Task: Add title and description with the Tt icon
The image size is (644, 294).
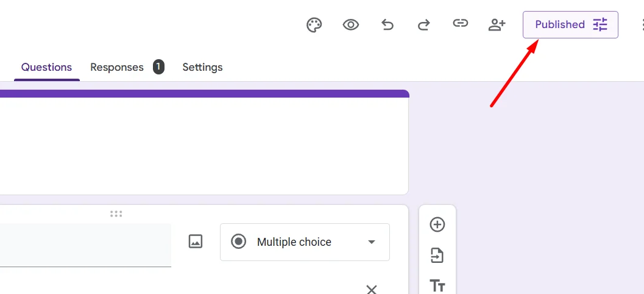Action: pos(437,285)
